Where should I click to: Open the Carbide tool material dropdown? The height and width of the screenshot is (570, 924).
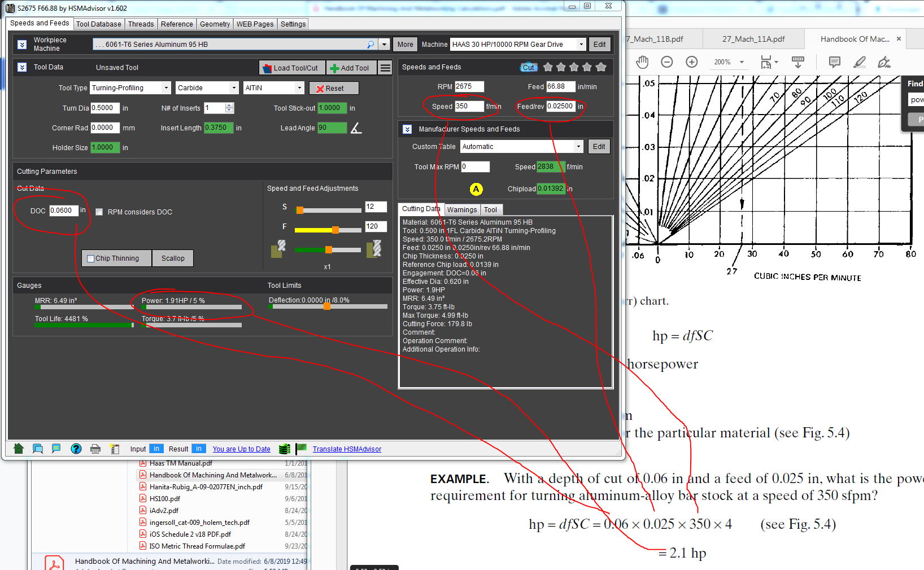point(234,87)
